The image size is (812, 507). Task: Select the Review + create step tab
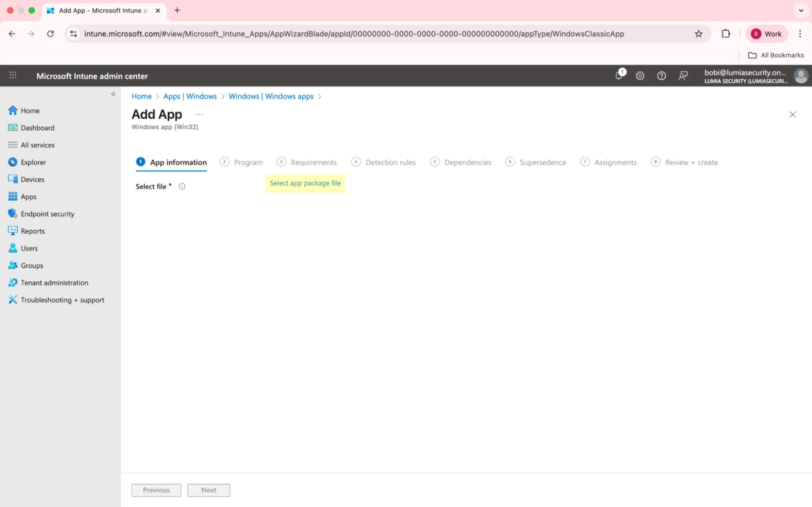[685, 162]
